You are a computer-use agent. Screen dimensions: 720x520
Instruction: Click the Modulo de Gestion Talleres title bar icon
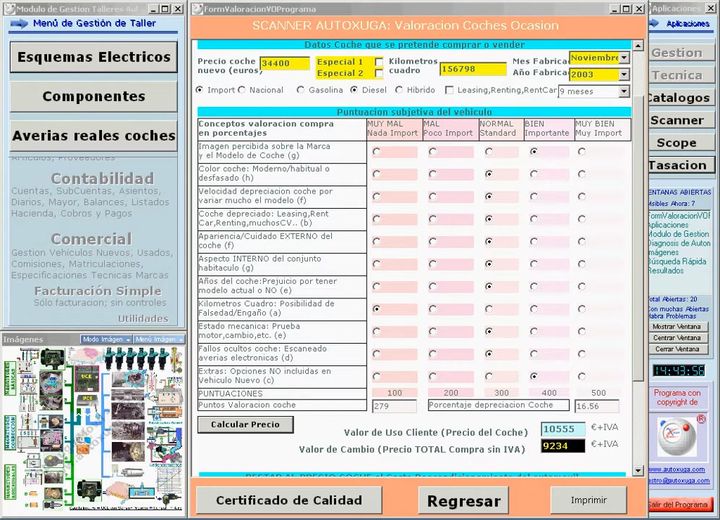[x=9, y=9]
